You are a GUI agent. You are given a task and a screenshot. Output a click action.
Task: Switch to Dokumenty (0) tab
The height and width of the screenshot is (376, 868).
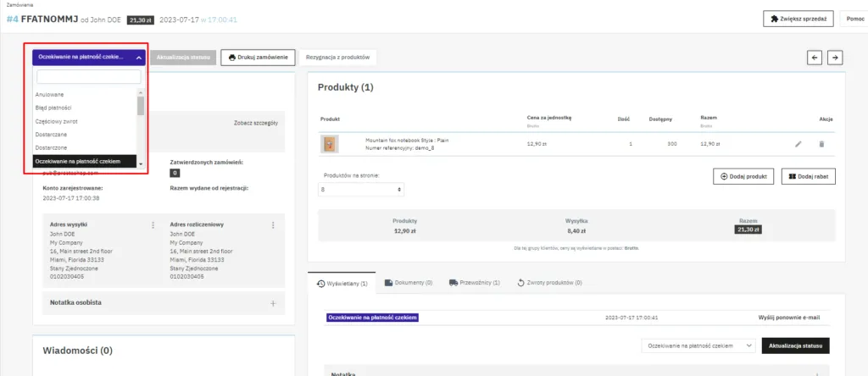click(409, 283)
